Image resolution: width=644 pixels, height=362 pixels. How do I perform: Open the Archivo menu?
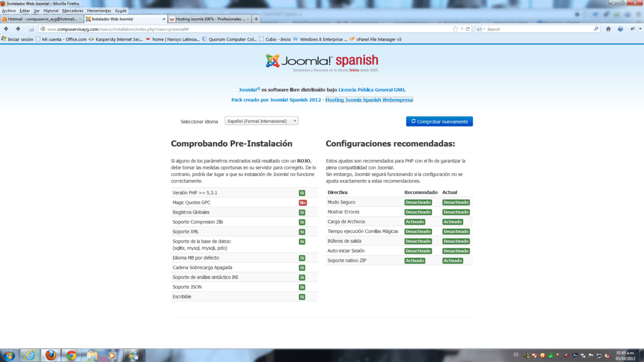click(x=9, y=11)
